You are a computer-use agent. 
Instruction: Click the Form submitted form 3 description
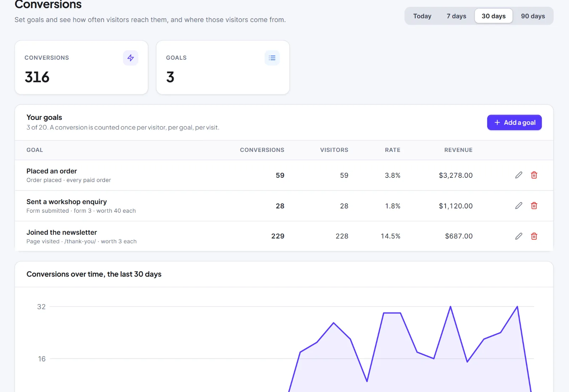pyautogui.click(x=81, y=211)
